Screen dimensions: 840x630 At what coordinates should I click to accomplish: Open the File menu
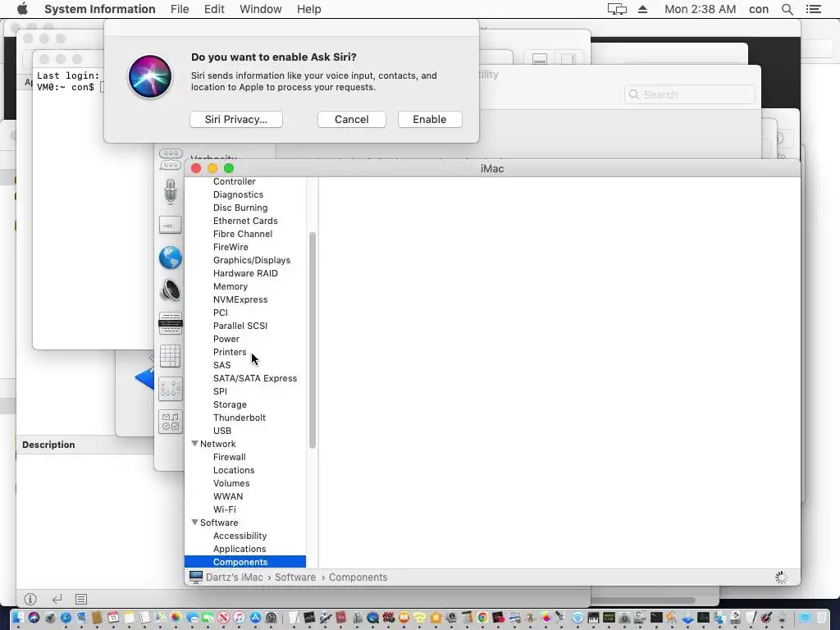click(180, 9)
